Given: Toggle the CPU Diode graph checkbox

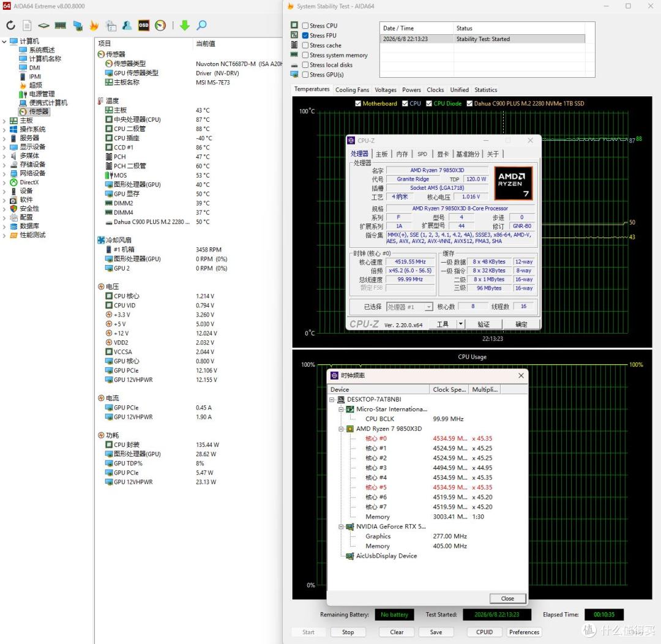Looking at the screenshot, I should click(428, 103).
